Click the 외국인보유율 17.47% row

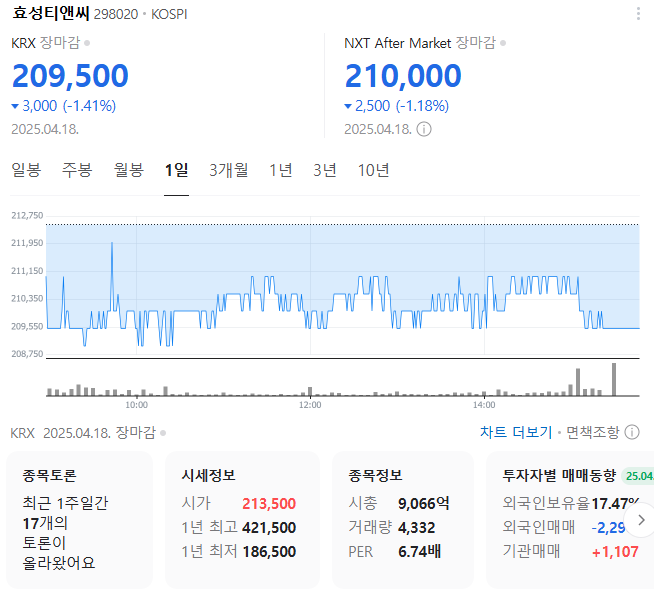pyautogui.click(x=571, y=503)
